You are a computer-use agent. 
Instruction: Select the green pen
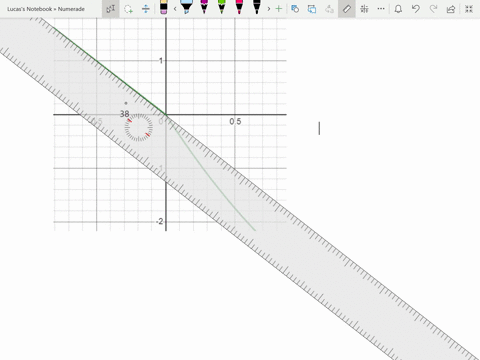221,7
